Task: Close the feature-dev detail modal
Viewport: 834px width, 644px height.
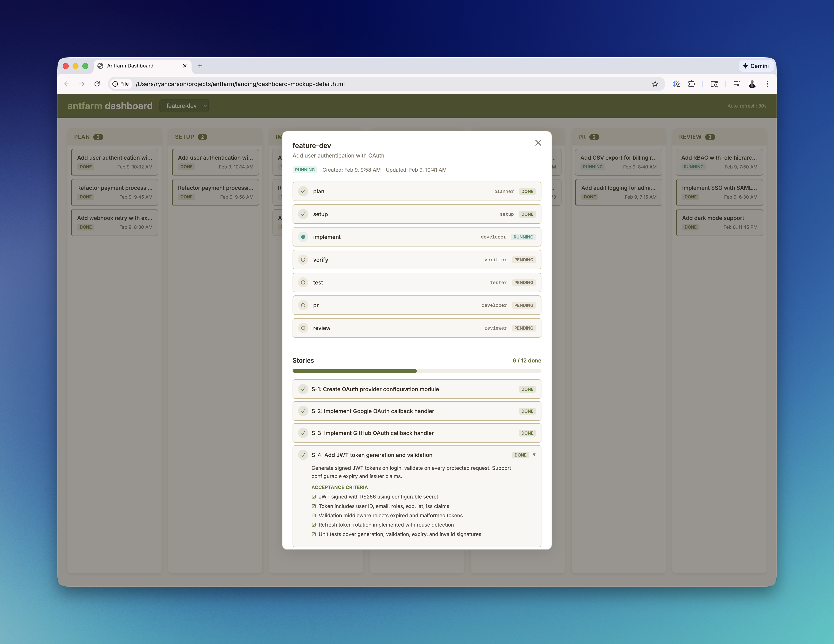Action: (538, 142)
